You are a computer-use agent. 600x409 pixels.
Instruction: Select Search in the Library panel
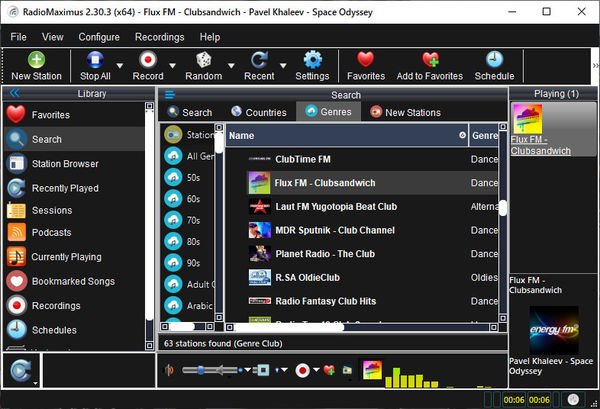(x=74, y=139)
